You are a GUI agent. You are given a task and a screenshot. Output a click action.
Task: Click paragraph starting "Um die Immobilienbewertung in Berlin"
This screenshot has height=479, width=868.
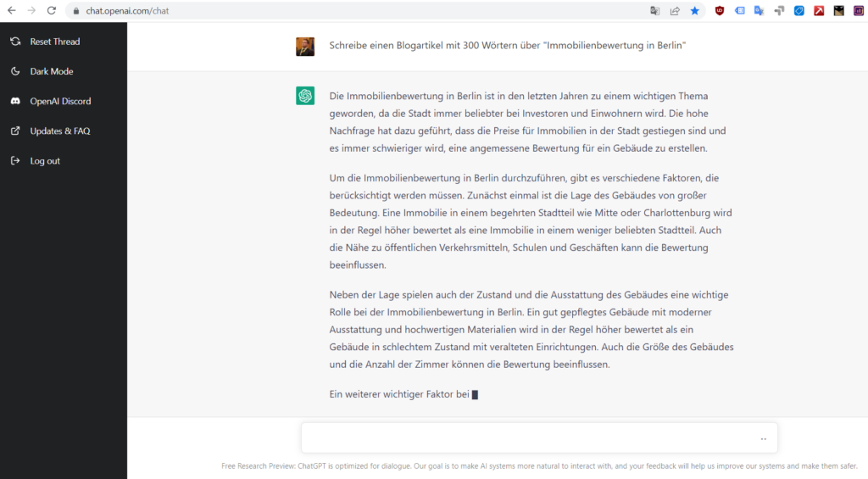pyautogui.click(x=531, y=221)
